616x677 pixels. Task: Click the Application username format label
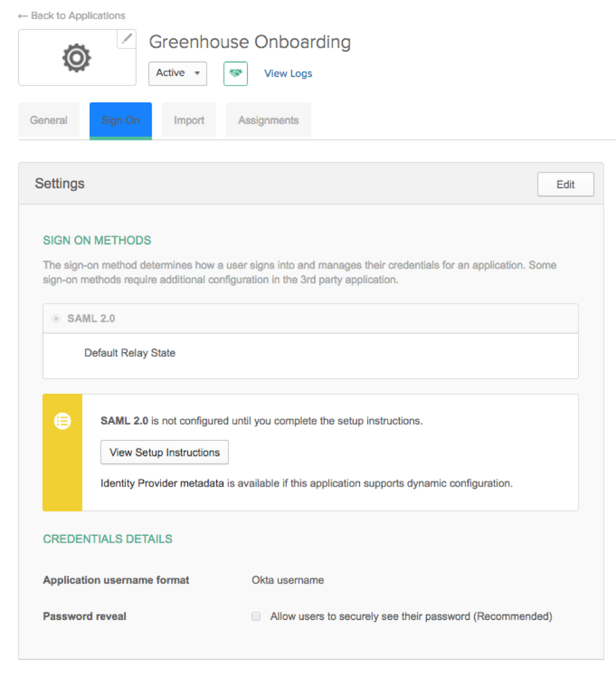116,580
